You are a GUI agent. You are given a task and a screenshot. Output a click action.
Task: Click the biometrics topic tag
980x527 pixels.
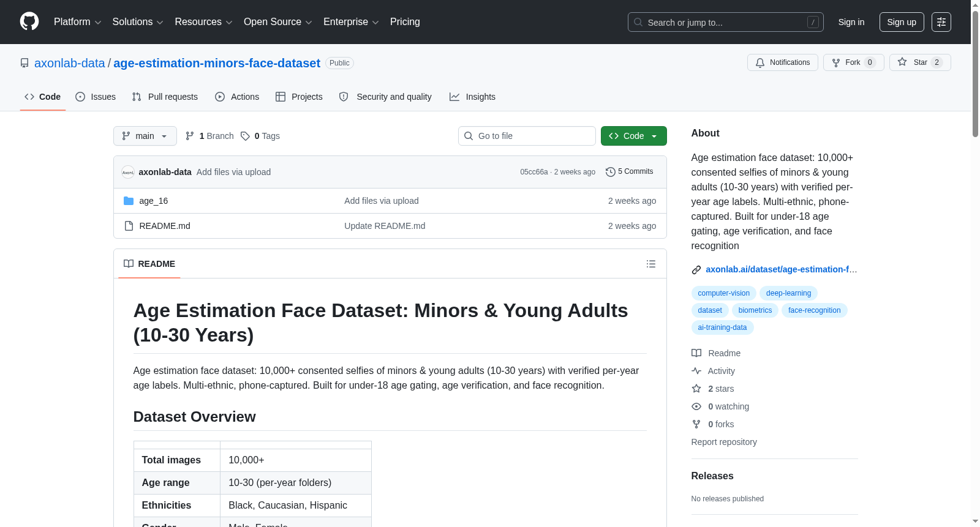tap(755, 310)
